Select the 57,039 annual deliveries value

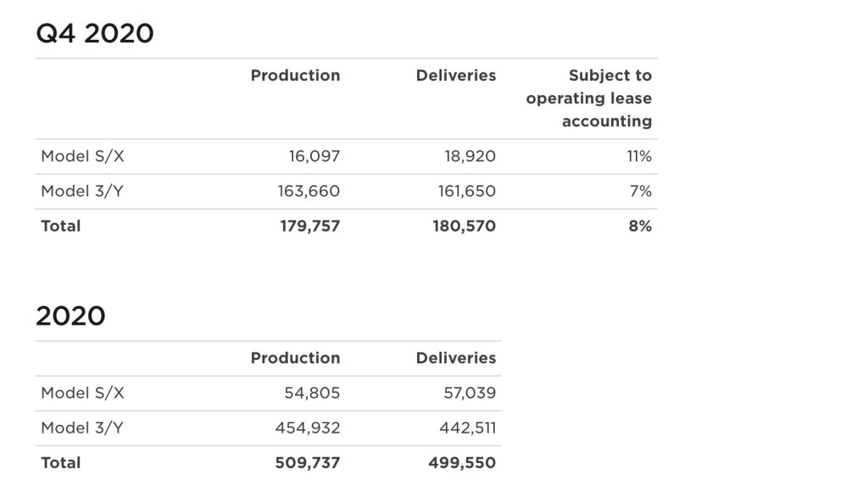(470, 393)
